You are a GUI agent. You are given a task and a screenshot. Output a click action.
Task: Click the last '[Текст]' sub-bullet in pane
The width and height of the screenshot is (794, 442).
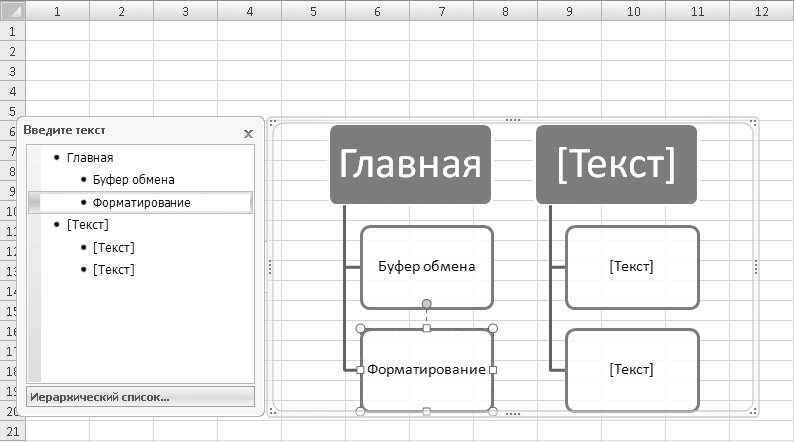coord(114,269)
